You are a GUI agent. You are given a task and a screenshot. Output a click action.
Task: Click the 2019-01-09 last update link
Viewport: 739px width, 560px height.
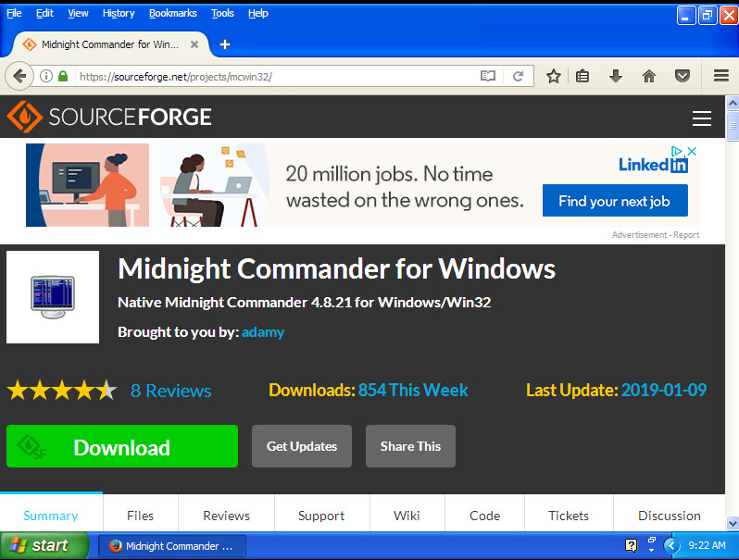tap(664, 390)
